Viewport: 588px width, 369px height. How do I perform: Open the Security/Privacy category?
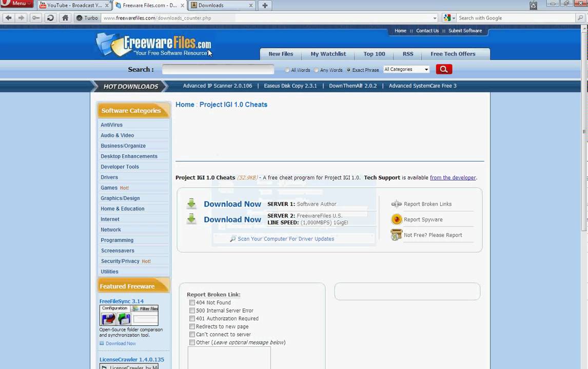(120, 261)
